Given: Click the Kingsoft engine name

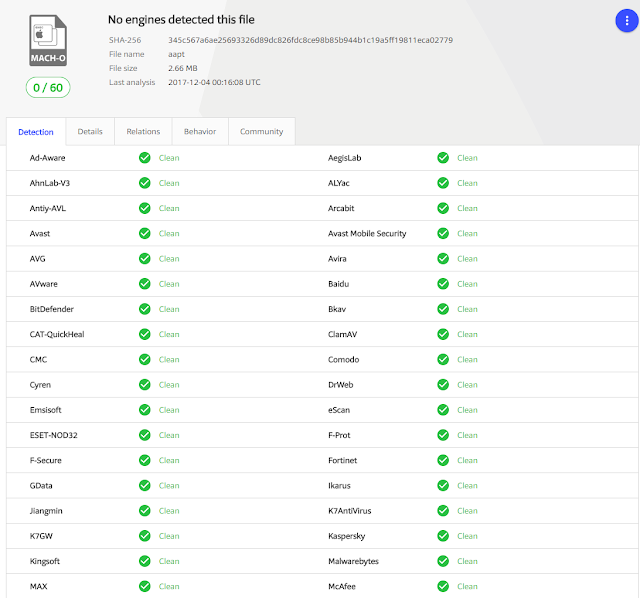Looking at the screenshot, I should [45, 561].
